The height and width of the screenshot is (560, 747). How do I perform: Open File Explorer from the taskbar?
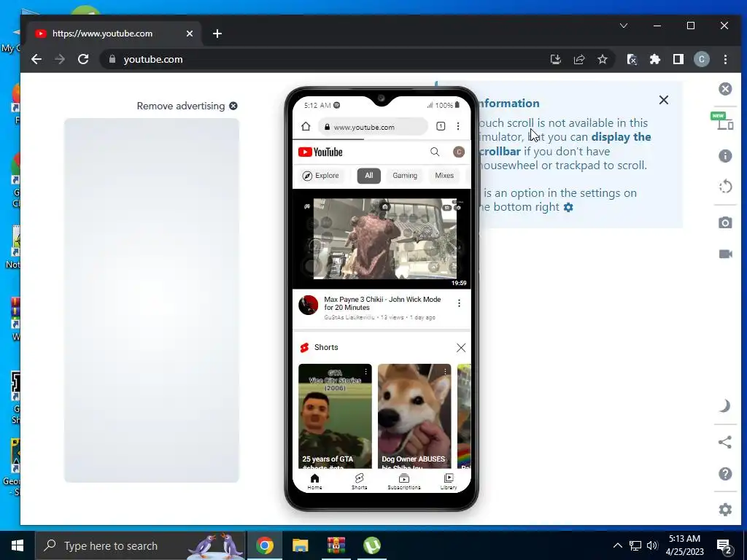coord(300,545)
